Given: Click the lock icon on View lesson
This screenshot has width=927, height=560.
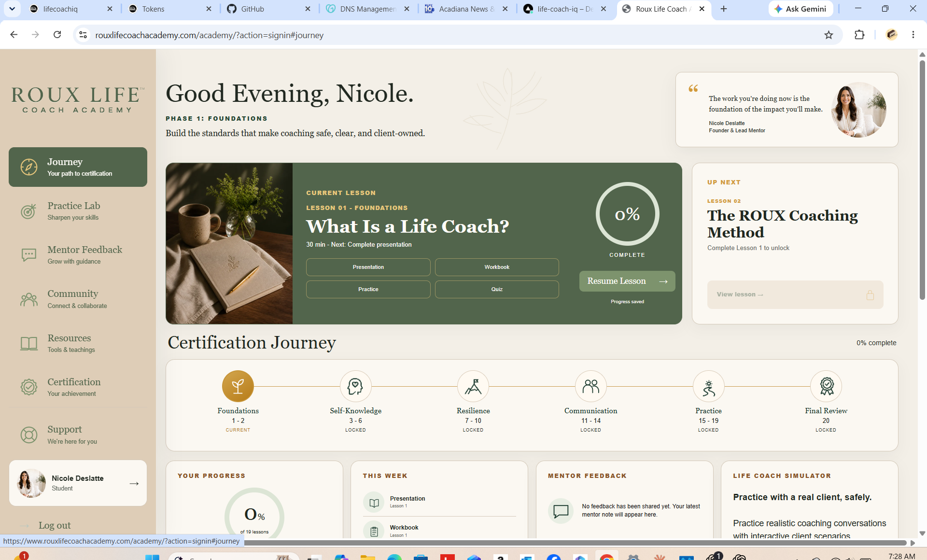Looking at the screenshot, I should 870,294.
